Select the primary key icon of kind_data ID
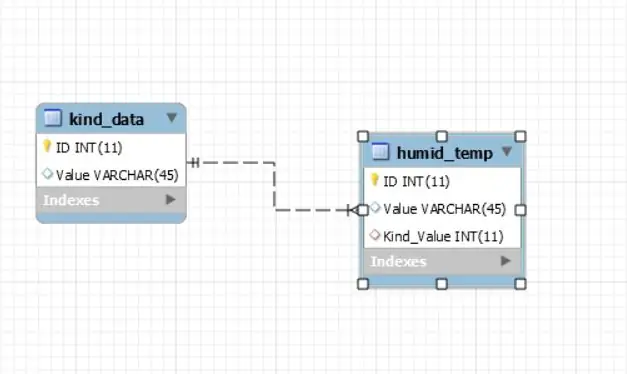This screenshot has height=374, width=627. 47,146
